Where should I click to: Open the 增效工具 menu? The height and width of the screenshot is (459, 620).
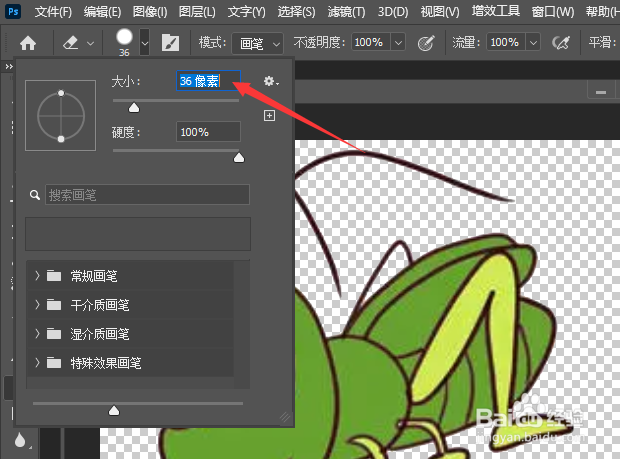click(495, 11)
